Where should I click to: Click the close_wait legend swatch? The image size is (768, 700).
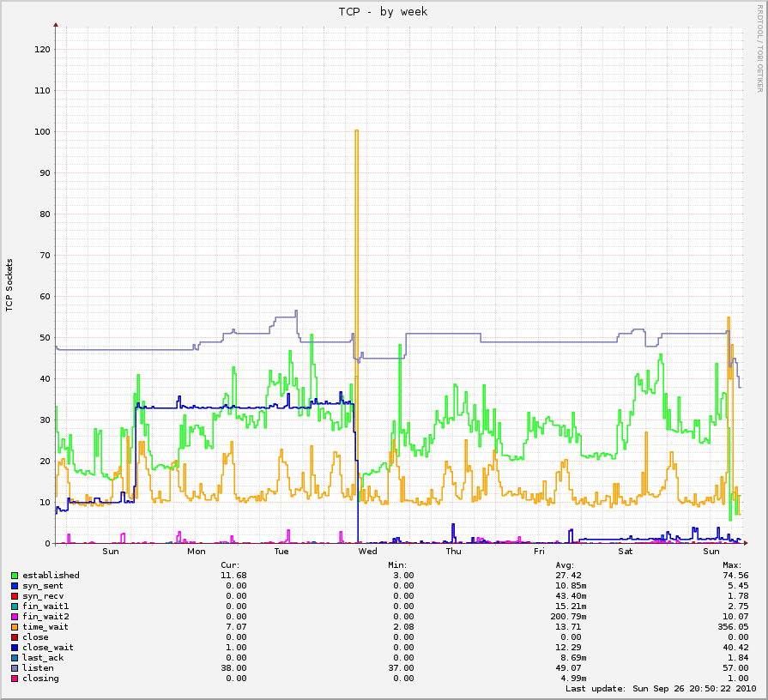[15, 648]
